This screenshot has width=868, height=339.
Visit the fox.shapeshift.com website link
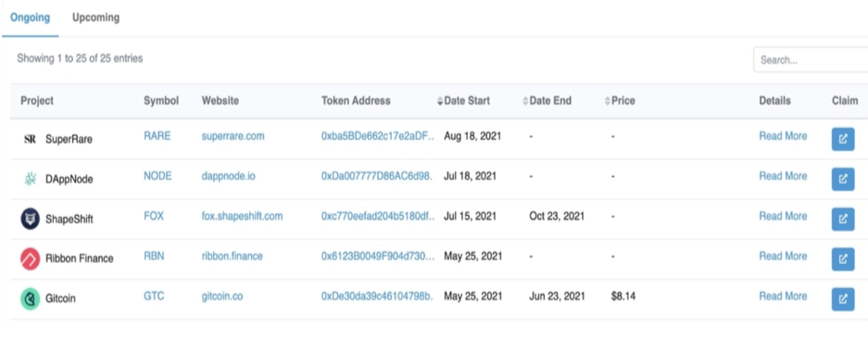coord(242,216)
